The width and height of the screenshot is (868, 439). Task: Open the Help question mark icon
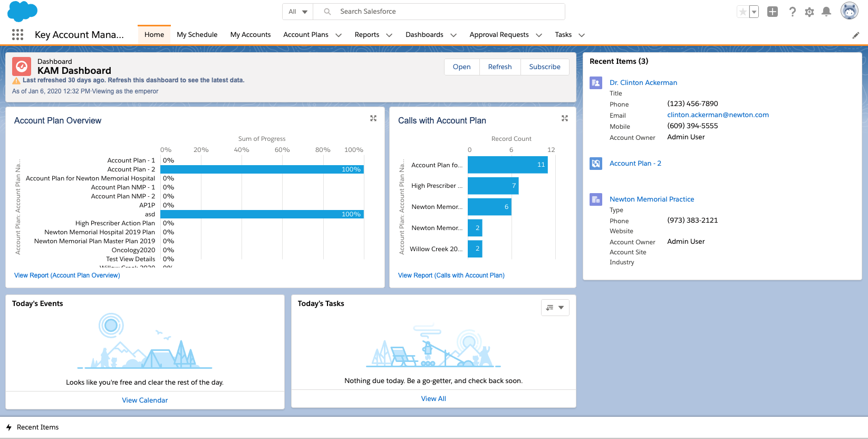pos(792,12)
